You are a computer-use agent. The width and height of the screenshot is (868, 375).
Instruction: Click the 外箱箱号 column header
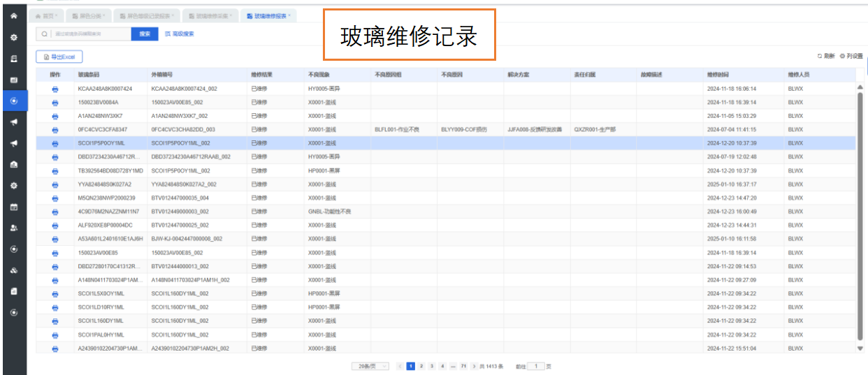tap(162, 74)
